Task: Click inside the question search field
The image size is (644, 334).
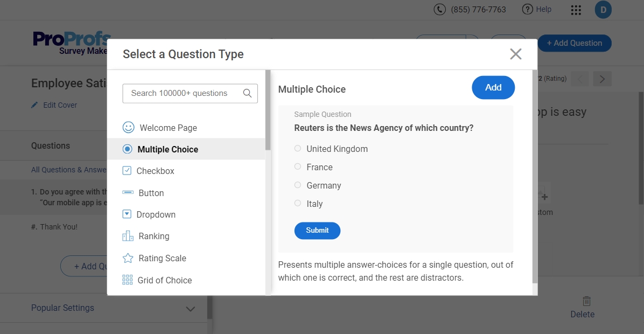Action: 183,93
